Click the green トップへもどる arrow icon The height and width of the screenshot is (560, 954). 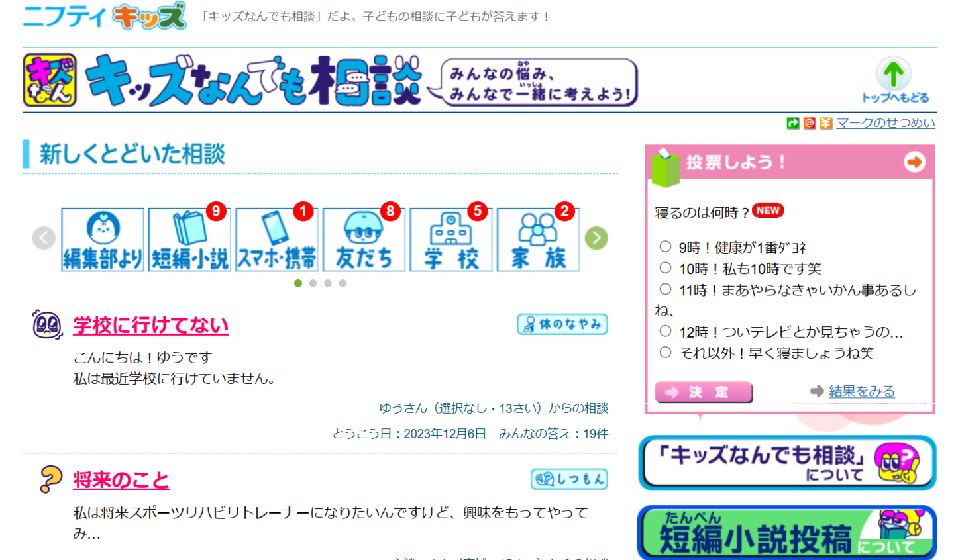894,73
